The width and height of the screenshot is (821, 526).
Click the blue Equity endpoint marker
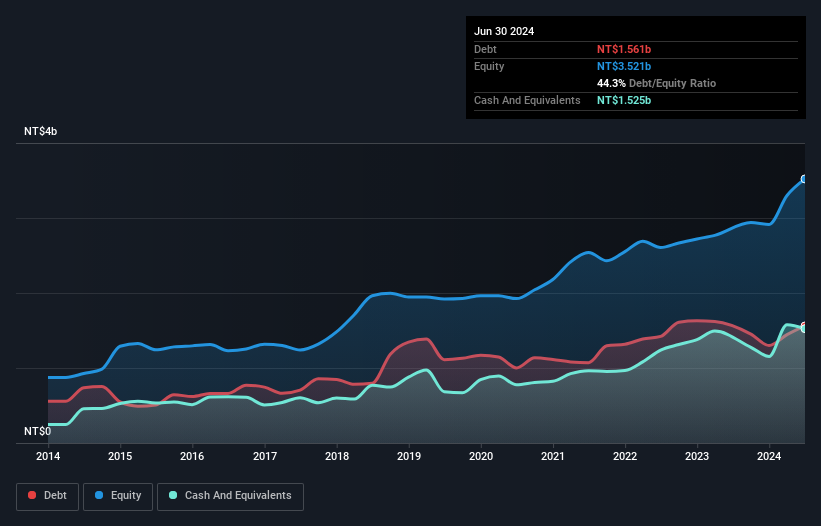804,179
